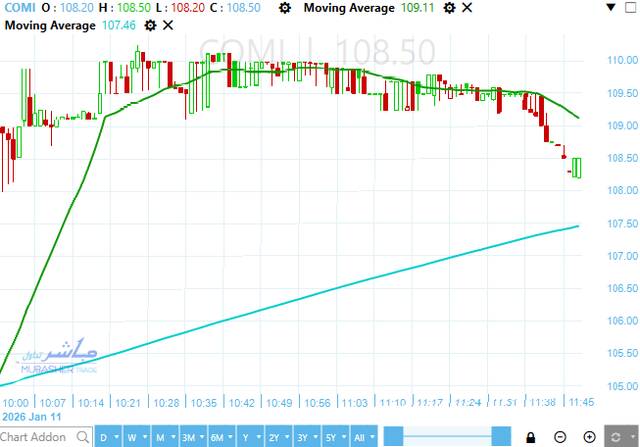Toggle the chart lock icon

[530, 437]
